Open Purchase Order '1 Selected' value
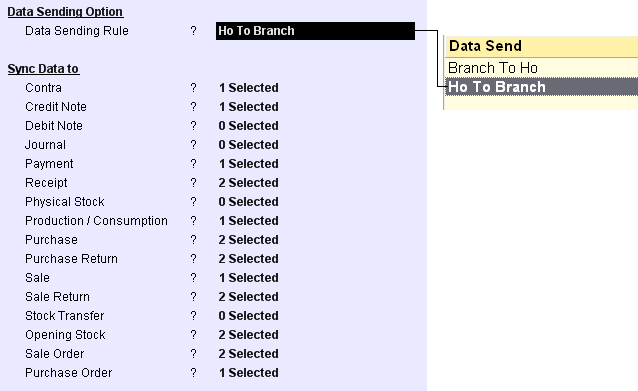Image resolution: width=638 pixels, height=391 pixels. coord(248,373)
